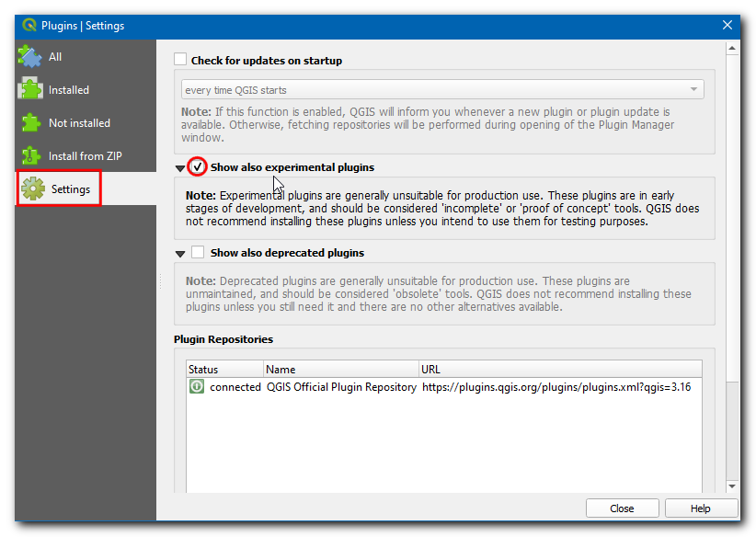Uncheck Show also experimental plugins

[x=198, y=167]
